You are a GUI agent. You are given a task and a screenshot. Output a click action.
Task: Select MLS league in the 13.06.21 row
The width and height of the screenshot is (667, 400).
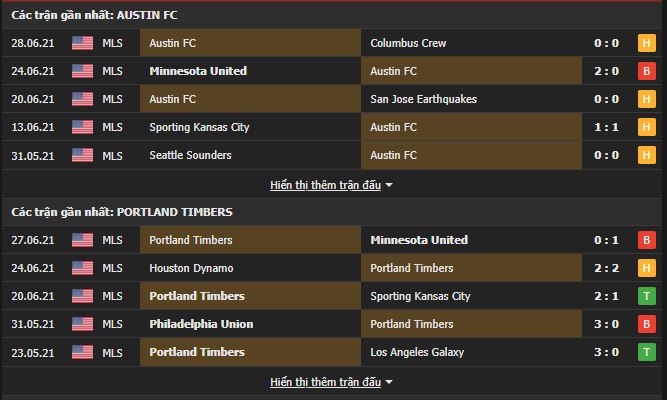tap(112, 127)
